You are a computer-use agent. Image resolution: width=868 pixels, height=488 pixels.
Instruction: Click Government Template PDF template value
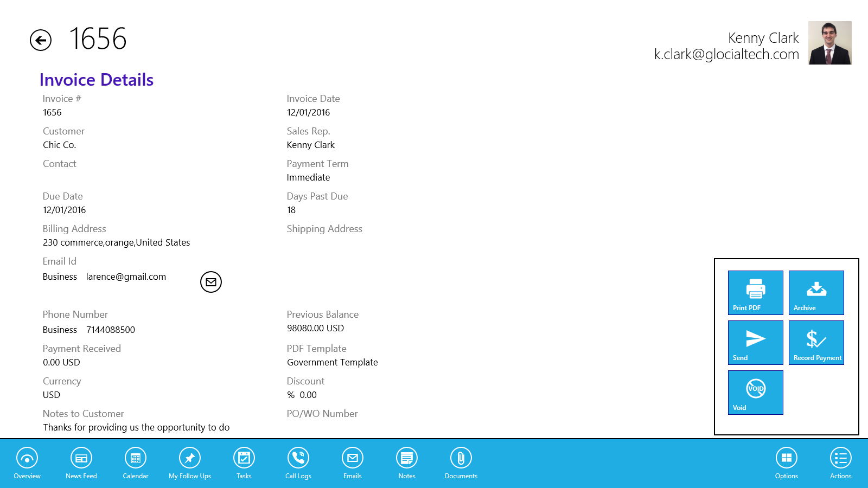coord(333,362)
